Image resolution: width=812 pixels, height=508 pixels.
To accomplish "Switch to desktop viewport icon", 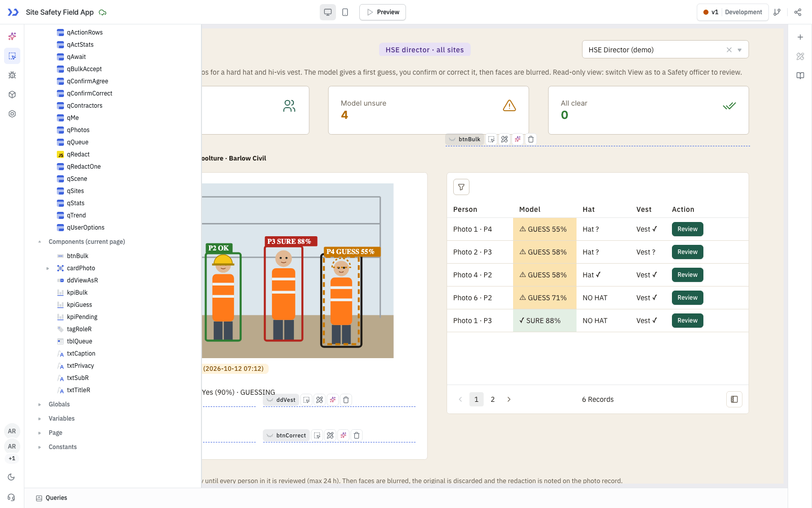I will click(328, 12).
